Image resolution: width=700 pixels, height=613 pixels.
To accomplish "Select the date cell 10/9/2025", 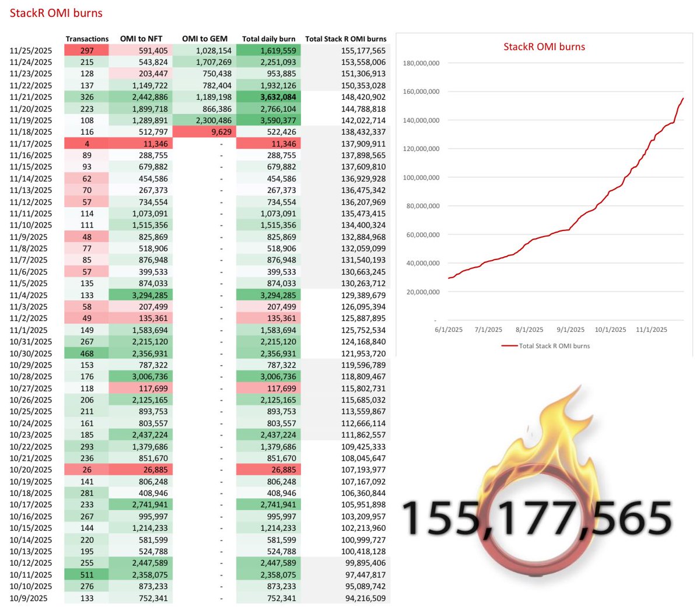I will click(x=29, y=598).
